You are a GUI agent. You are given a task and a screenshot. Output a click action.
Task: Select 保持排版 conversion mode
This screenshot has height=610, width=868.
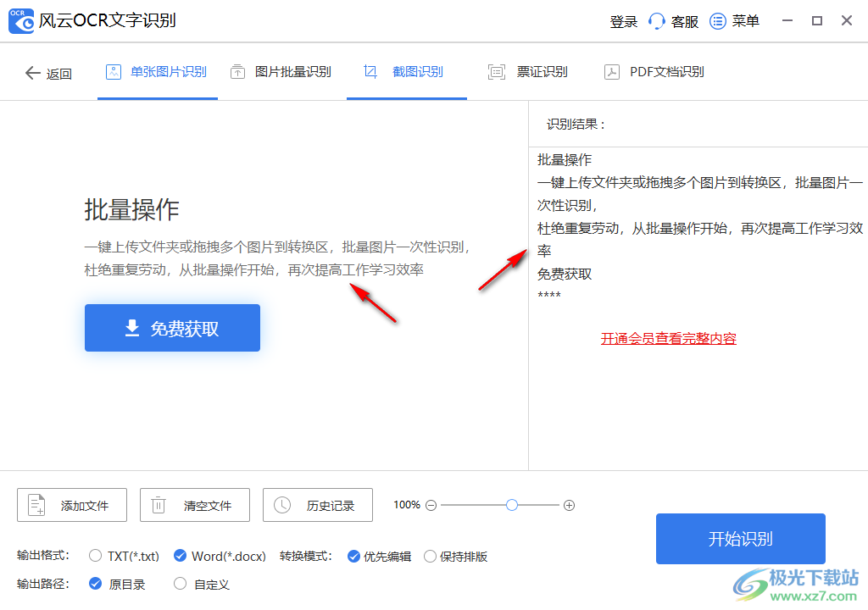[430, 557]
